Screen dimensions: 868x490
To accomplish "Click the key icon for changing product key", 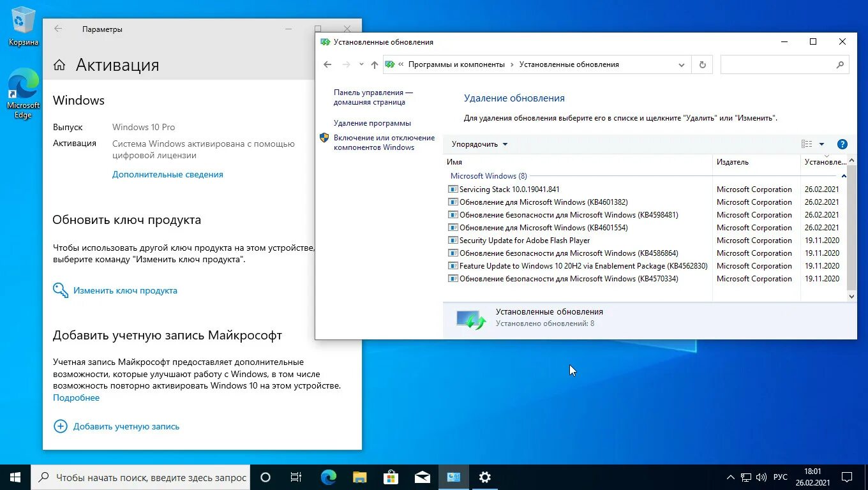I will click(x=61, y=290).
